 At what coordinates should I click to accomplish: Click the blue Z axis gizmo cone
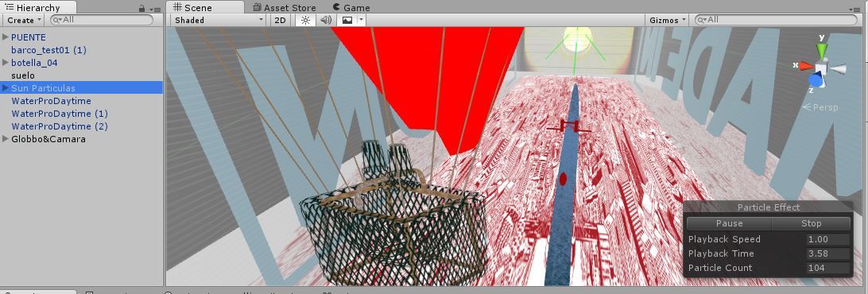(x=815, y=80)
